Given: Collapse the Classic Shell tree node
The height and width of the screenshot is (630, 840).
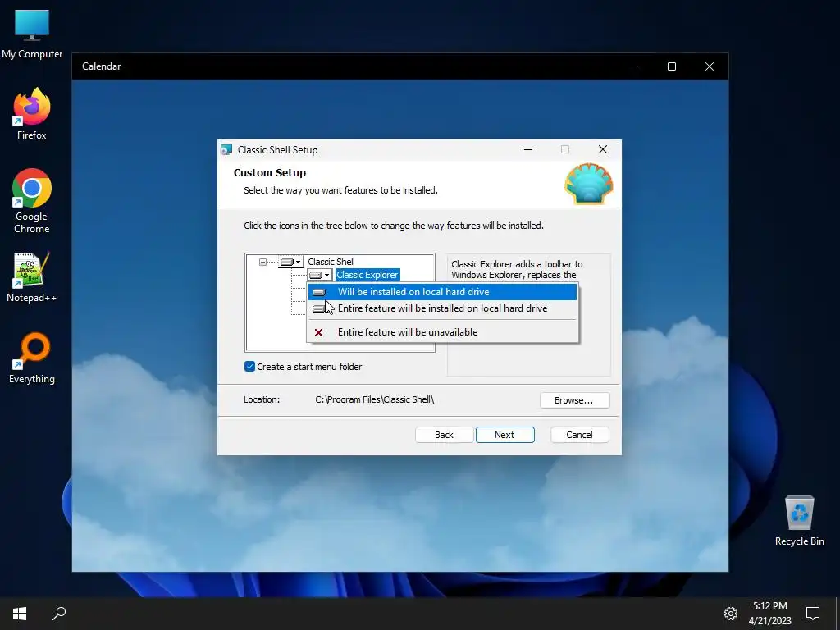Looking at the screenshot, I should click(x=262, y=262).
